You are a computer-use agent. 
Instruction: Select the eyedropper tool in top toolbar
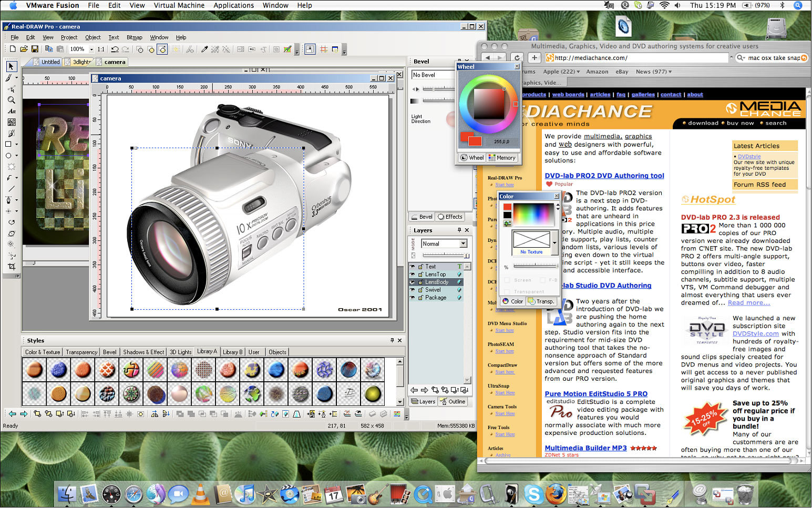(204, 49)
